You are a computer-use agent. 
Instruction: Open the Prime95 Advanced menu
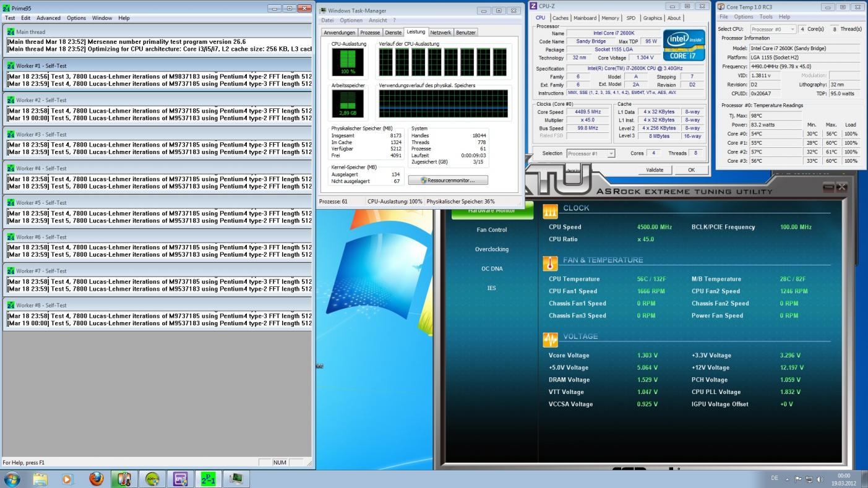pyautogui.click(x=48, y=18)
